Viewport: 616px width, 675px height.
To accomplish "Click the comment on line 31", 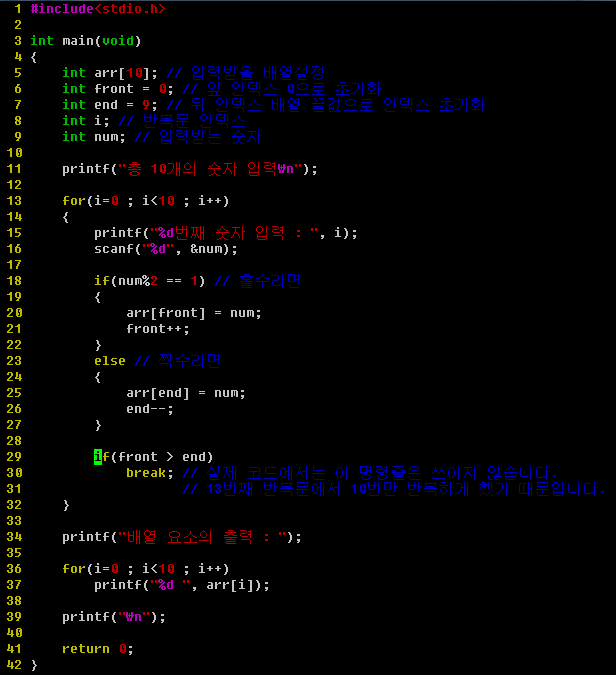I will click(394, 489).
